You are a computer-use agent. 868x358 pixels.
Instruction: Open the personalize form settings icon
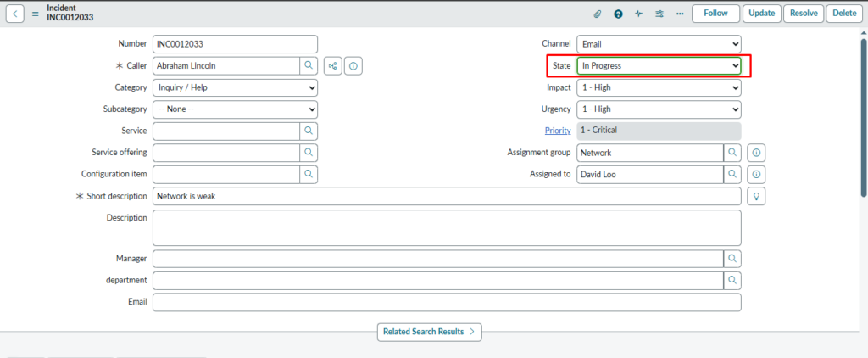(x=659, y=14)
